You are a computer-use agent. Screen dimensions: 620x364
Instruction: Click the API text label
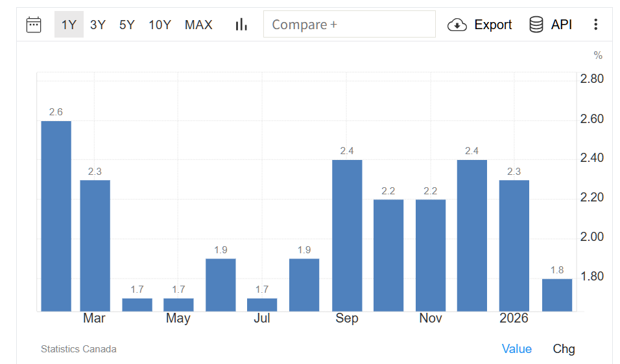562,25
